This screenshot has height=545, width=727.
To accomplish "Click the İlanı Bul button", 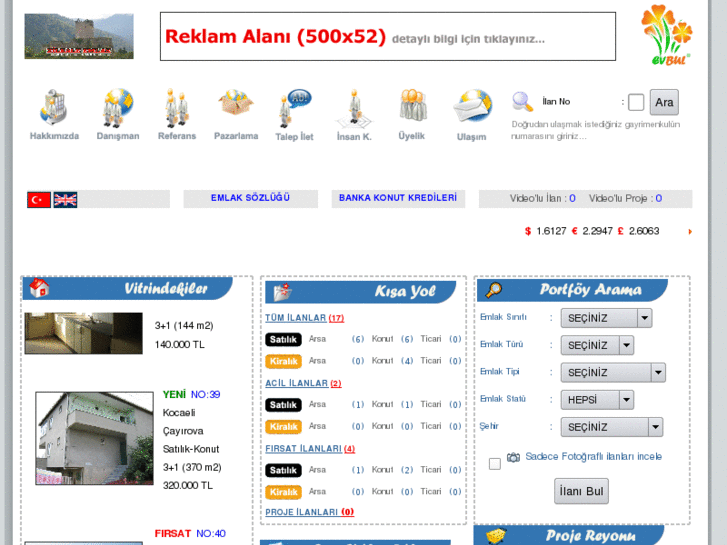I will 581,491.
